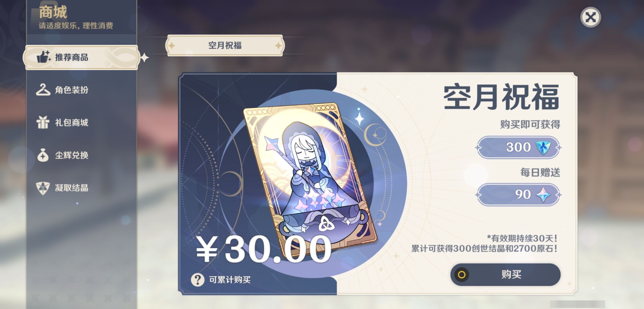The image size is (644, 309).
Task: Click the 可累计购买 info text
Action: point(230,280)
